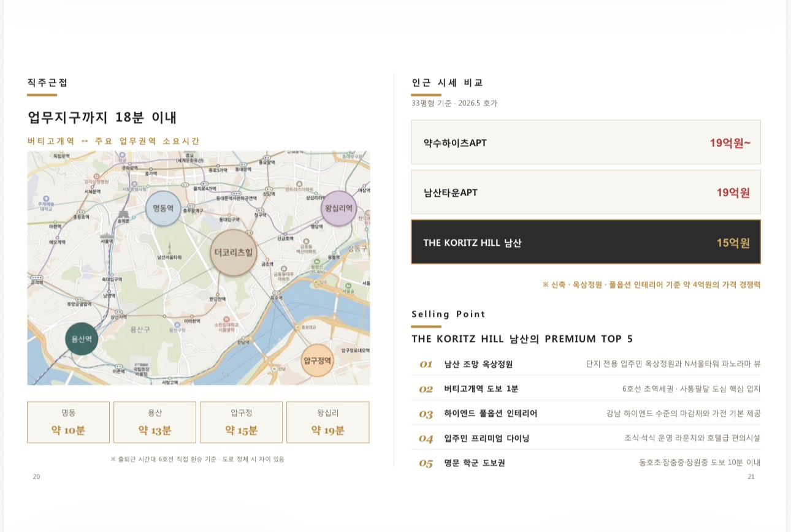Screen dimensions: 791x532
Task: Click the 남산타운APT price row
Action: [586, 192]
